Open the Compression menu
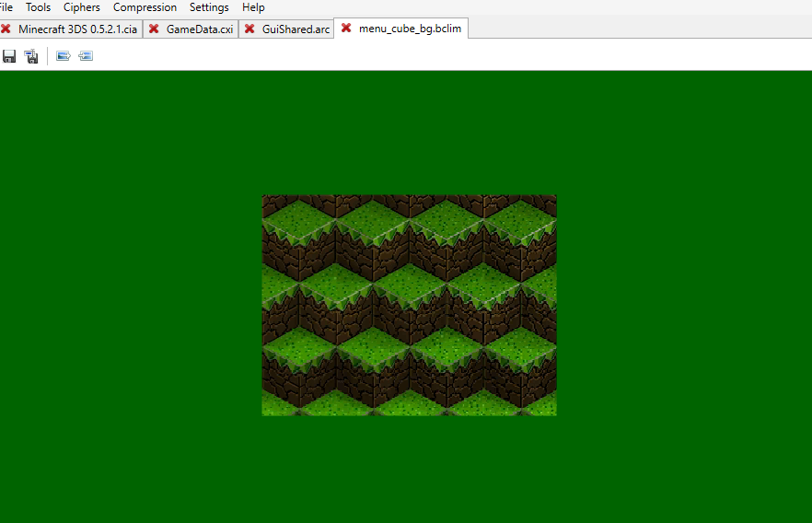 145,7
